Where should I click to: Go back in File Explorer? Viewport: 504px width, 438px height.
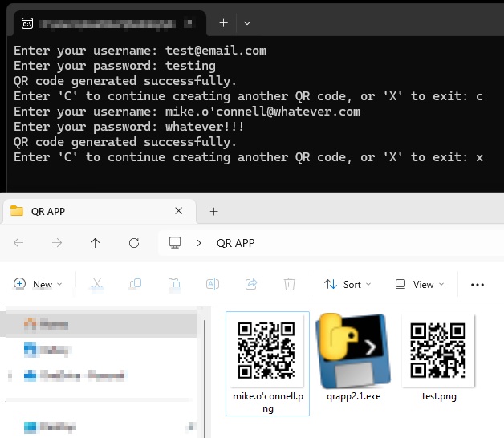pyautogui.click(x=18, y=243)
